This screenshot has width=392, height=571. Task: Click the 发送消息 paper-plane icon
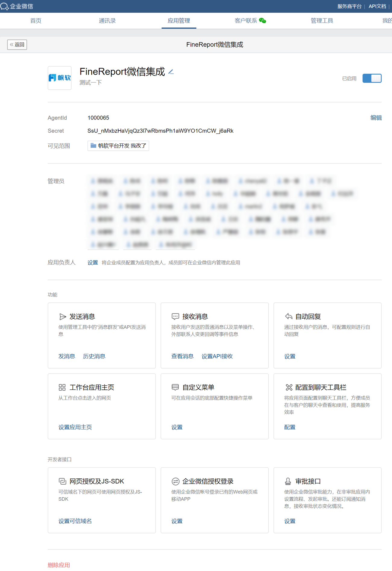(62, 317)
